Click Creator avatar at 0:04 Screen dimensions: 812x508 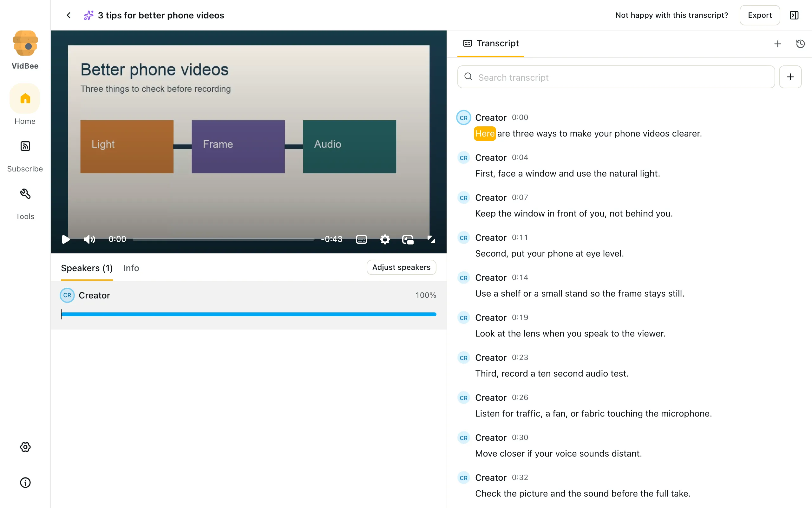click(464, 157)
